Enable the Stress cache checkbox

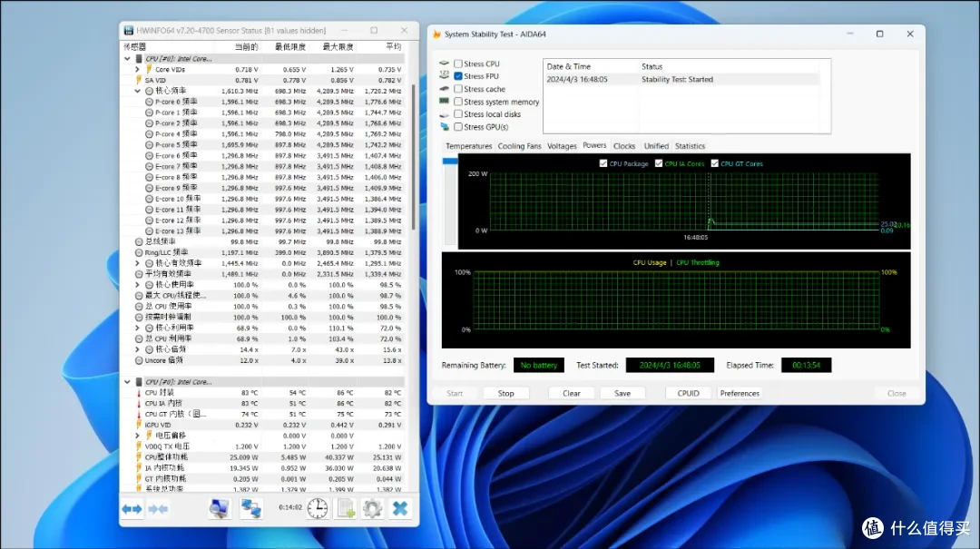tap(458, 89)
